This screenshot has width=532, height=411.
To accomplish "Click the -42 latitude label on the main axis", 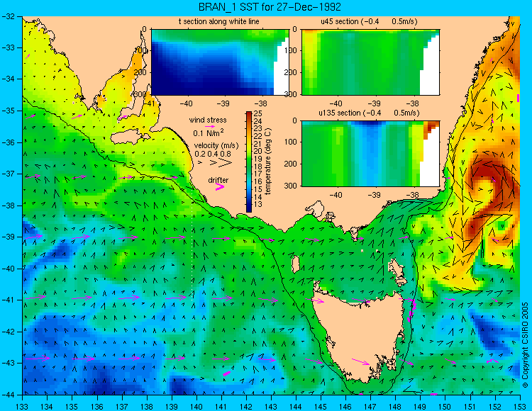I will (8, 332).
